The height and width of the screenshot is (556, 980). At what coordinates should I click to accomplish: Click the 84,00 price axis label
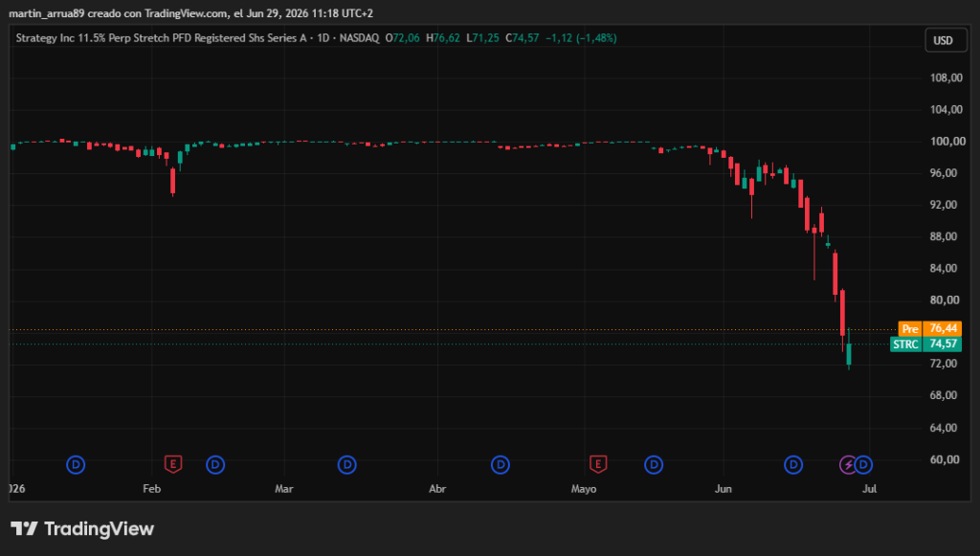(944, 269)
